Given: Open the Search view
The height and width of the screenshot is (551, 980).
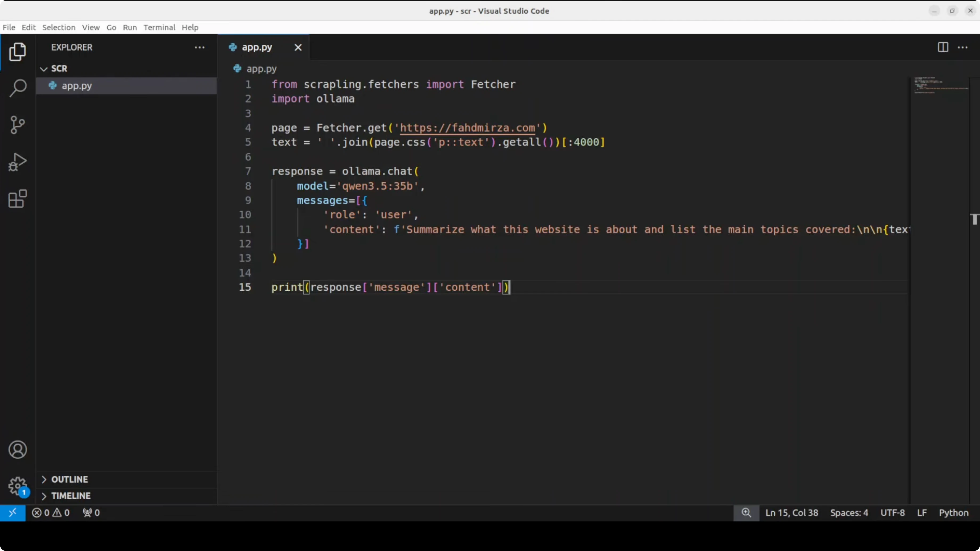Looking at the screenshot, I should (x=17, y=88).
